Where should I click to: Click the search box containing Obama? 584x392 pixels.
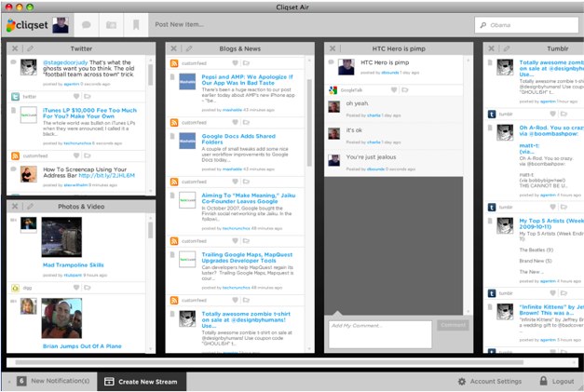[x=526, y=25]
